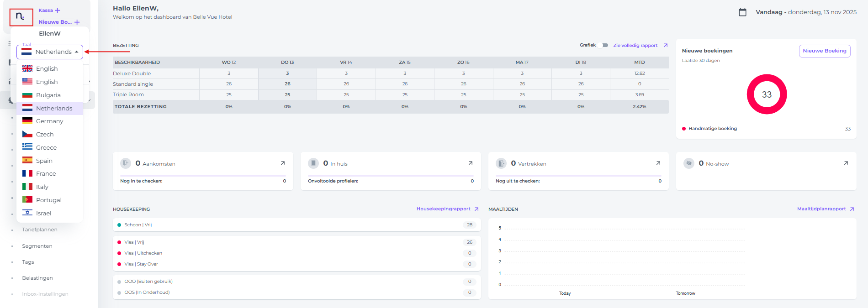Open In huis details via arrow icon

pos(470,163)
